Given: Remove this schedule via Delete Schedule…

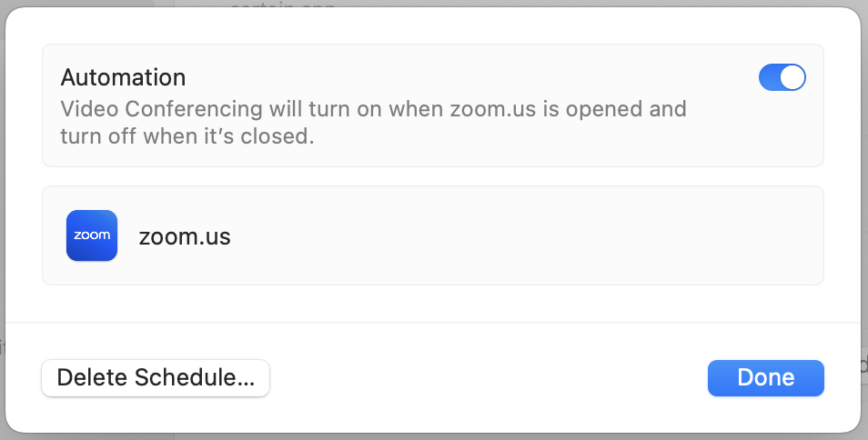Looking at the screenshot, I should tap(156, 378).
